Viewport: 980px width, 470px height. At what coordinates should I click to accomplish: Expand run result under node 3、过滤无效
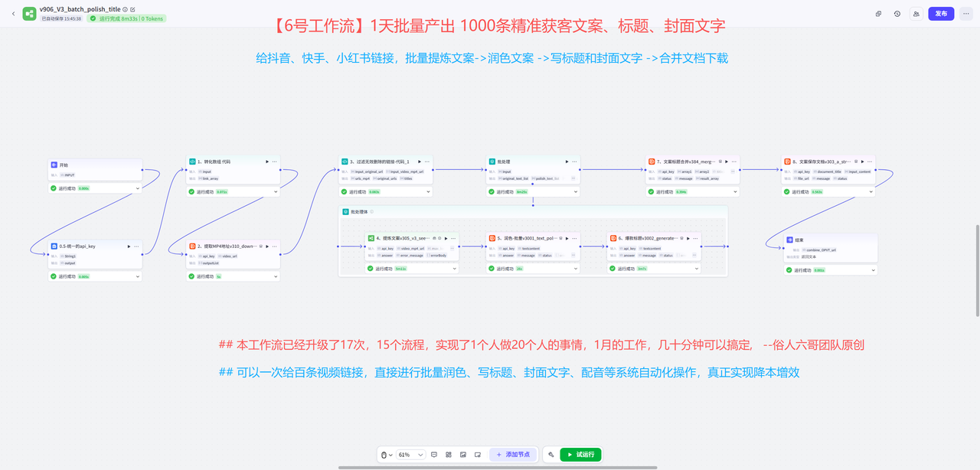click(429, 192)
